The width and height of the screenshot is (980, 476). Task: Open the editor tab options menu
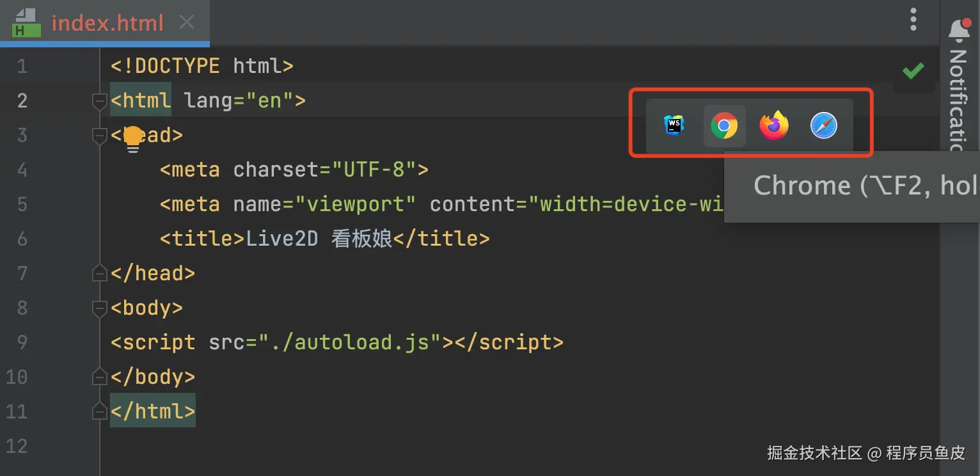tap(913, 20)
